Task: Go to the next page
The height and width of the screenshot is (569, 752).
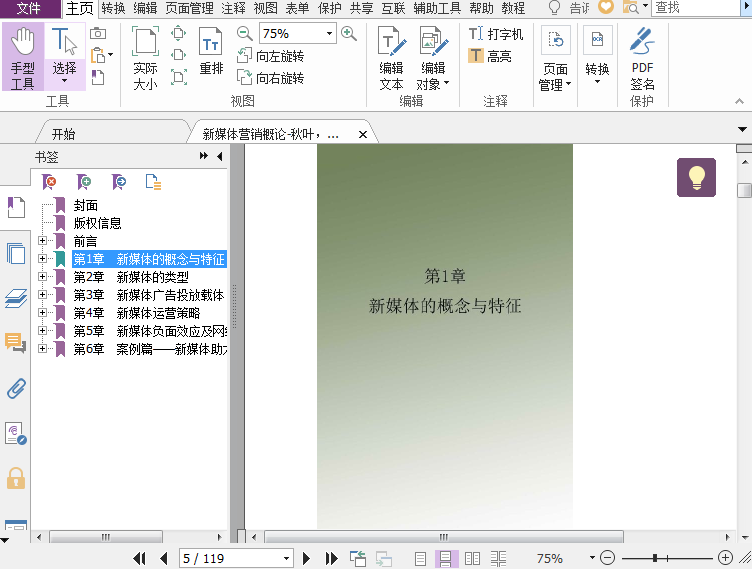Action: (x=306, y=558)
